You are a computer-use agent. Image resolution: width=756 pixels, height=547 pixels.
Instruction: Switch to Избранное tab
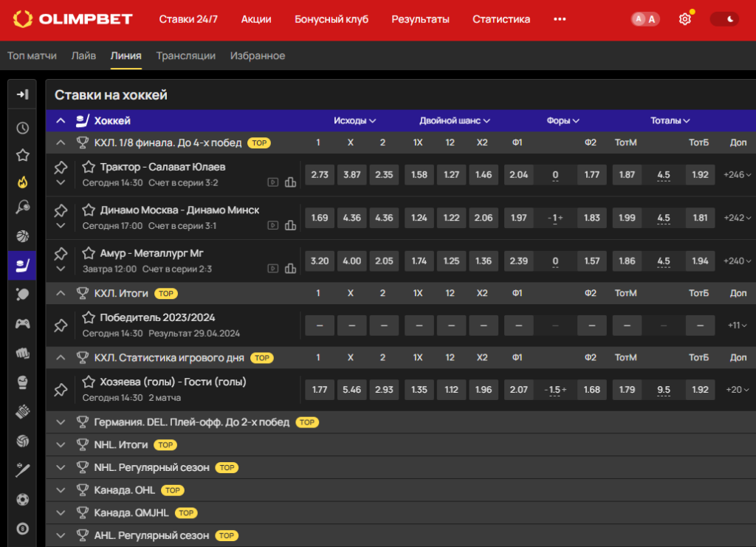258,56
